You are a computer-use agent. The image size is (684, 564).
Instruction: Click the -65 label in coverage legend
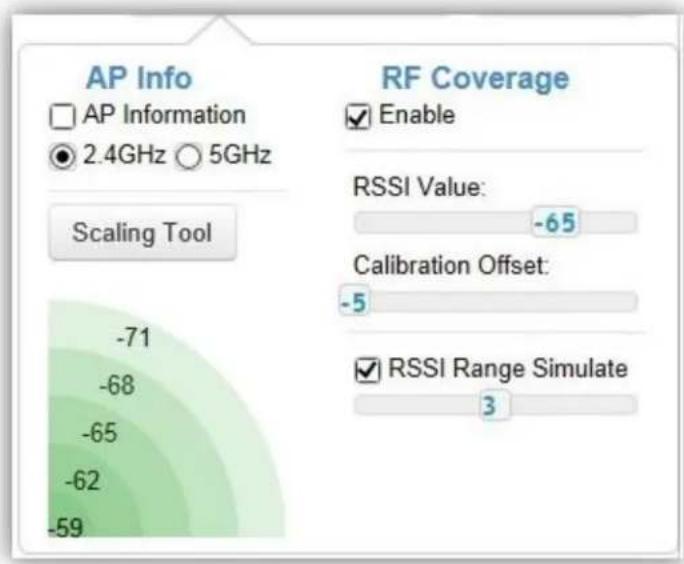point(99,433)
